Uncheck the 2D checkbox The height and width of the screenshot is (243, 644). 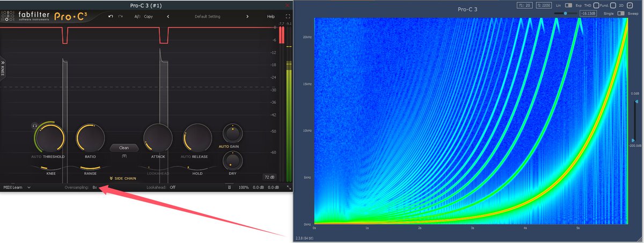pyautogui.click(x=630, y=5)
